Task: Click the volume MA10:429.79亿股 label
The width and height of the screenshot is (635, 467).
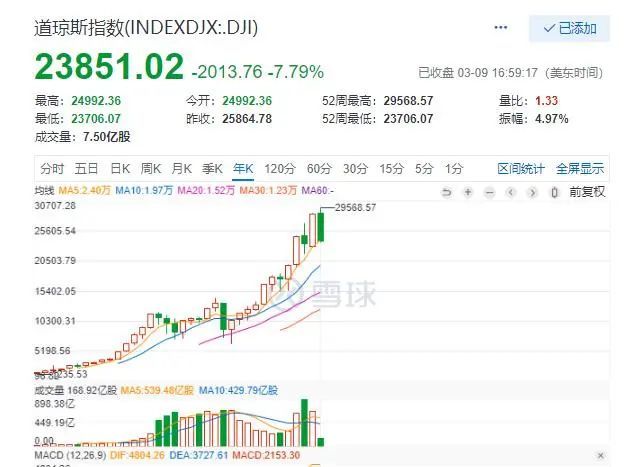Action: [239, 390]
